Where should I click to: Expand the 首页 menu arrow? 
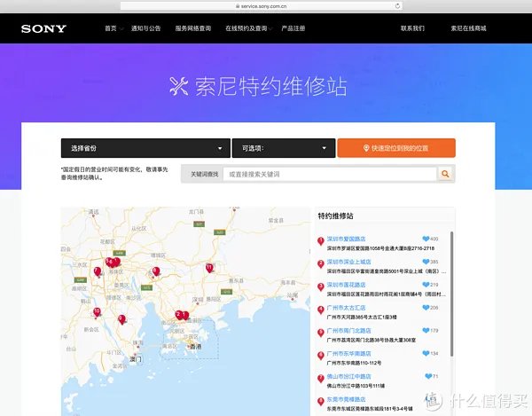(x=121, y=29)
